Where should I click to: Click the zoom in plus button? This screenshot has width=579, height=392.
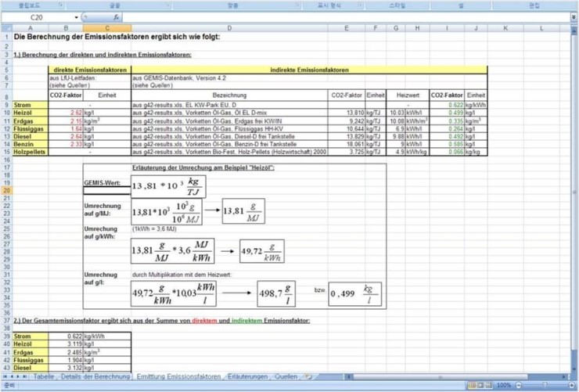point(570,386)
